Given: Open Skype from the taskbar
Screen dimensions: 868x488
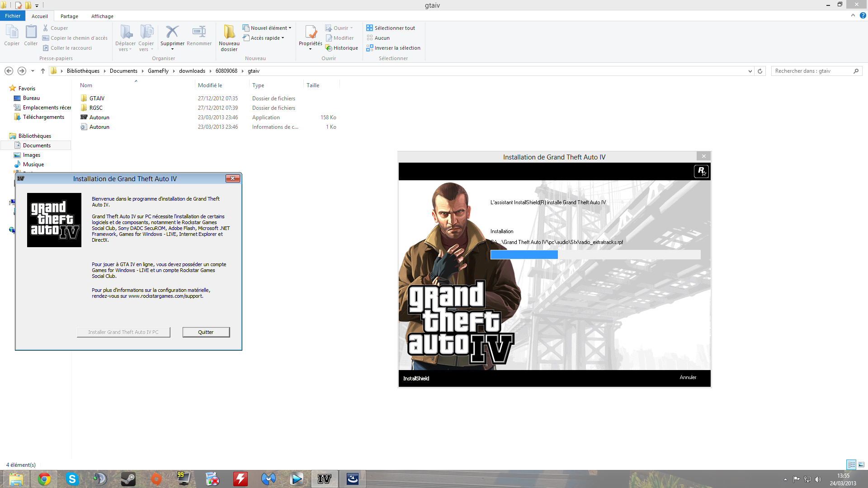Looking at the screenshot, I should (72, 479).
